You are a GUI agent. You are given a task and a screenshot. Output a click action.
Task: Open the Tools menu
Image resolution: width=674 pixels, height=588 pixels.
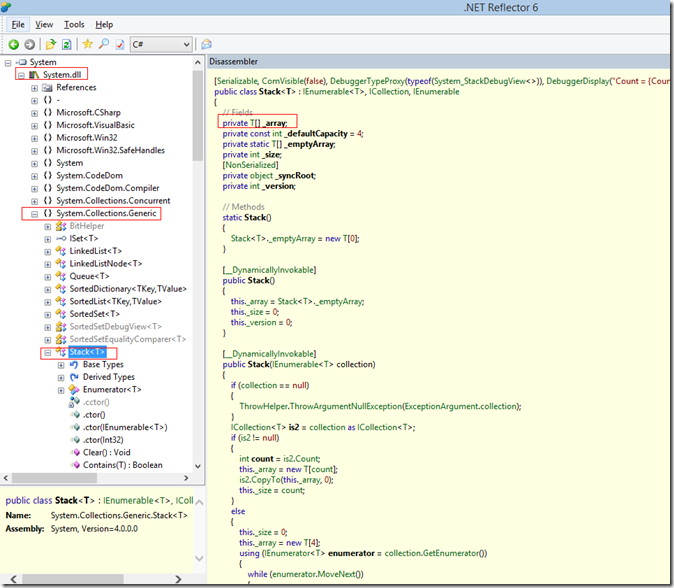click(74, 24)
